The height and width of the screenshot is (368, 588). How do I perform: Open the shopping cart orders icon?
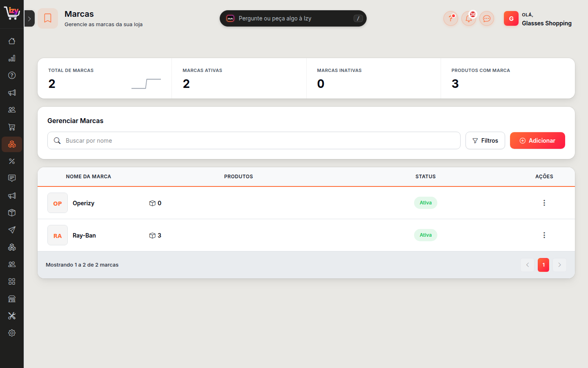[x=12, y=127]
